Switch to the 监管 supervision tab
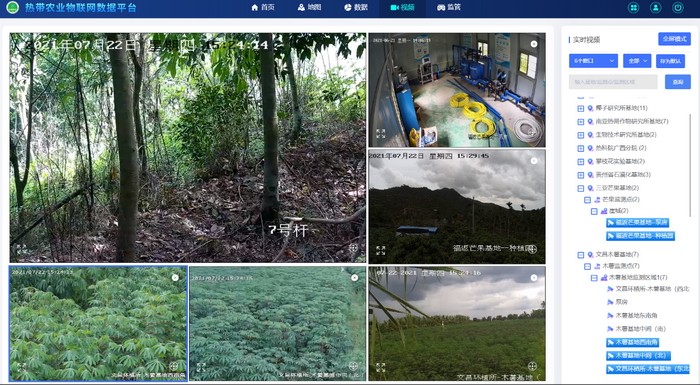The image size is (700, 385). (449, 8)
